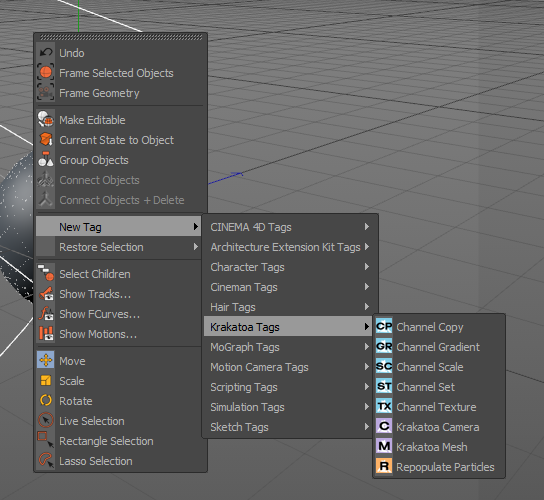Select the Live Selection icon

[x=46, y=420]
